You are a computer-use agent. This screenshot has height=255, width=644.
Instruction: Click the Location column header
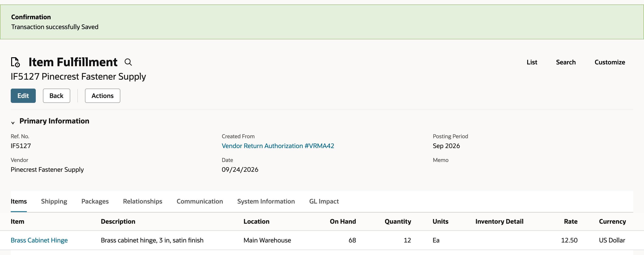pos(256,221)
